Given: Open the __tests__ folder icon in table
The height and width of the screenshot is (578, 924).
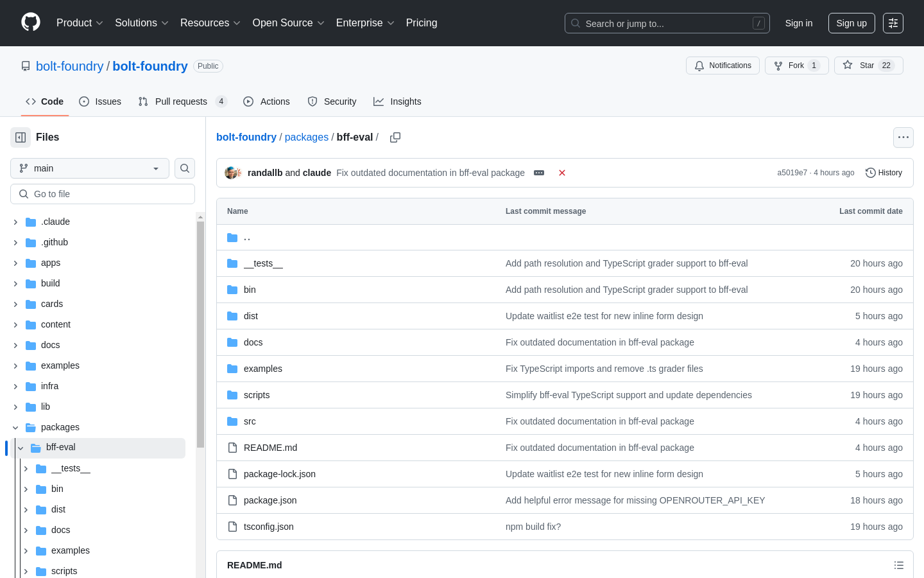Looking at the screenshot, I should [232, 263].
